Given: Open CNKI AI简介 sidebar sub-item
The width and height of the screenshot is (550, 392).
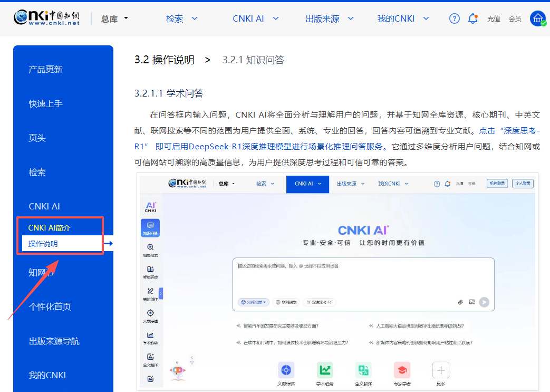Looking at the screenshot, I should 49,228.
